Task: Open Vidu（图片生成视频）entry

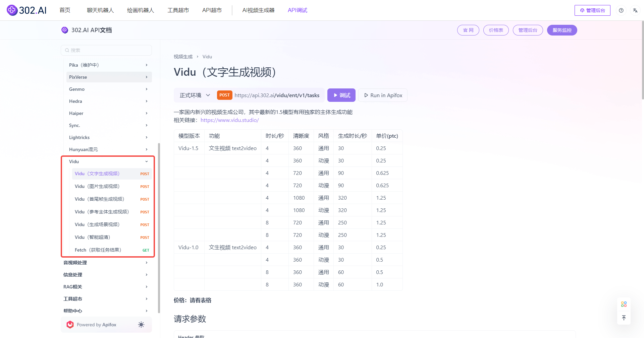Action: (112, 186)
